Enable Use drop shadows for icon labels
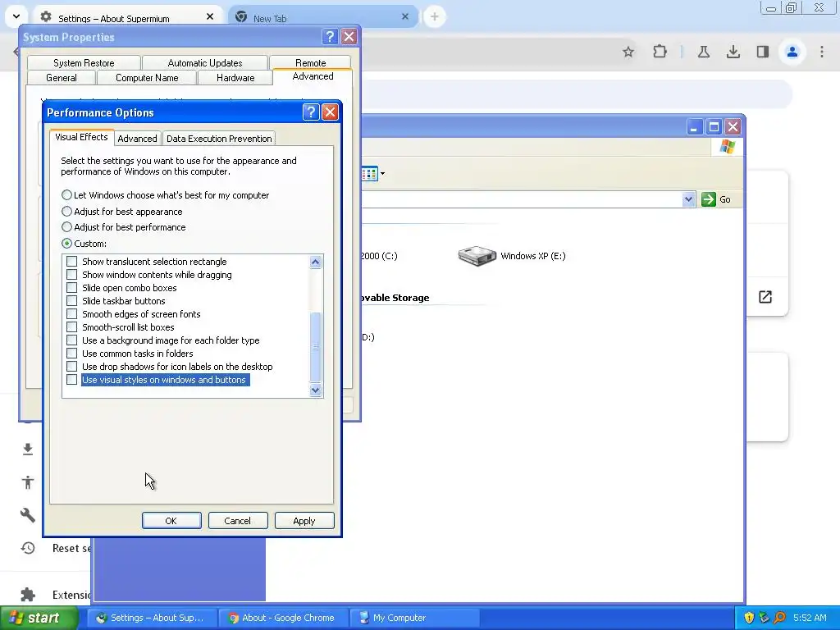This screenshot has width=840, height=630. coord(72,367)
